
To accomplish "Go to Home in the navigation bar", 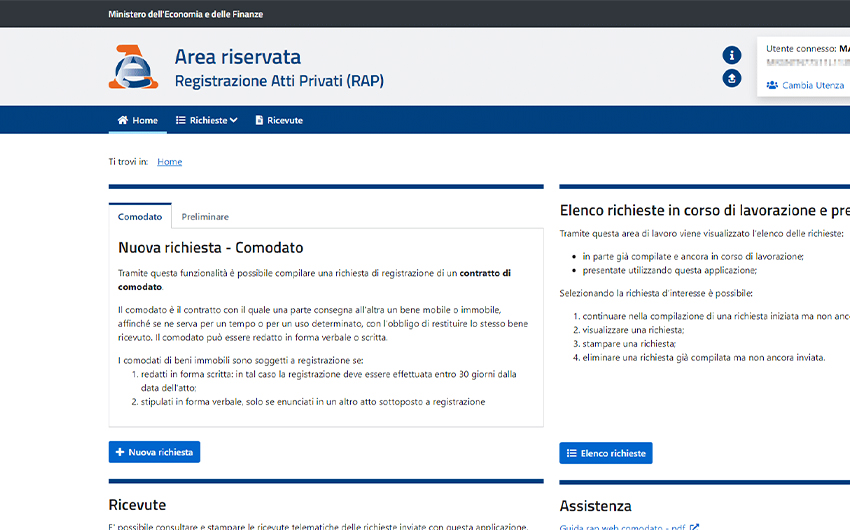I will 145,120.
